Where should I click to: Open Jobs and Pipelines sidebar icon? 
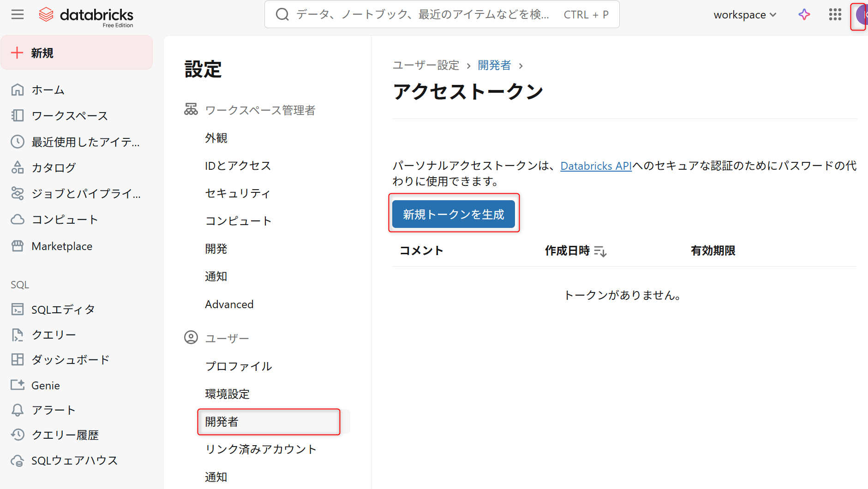click(18, 193)
